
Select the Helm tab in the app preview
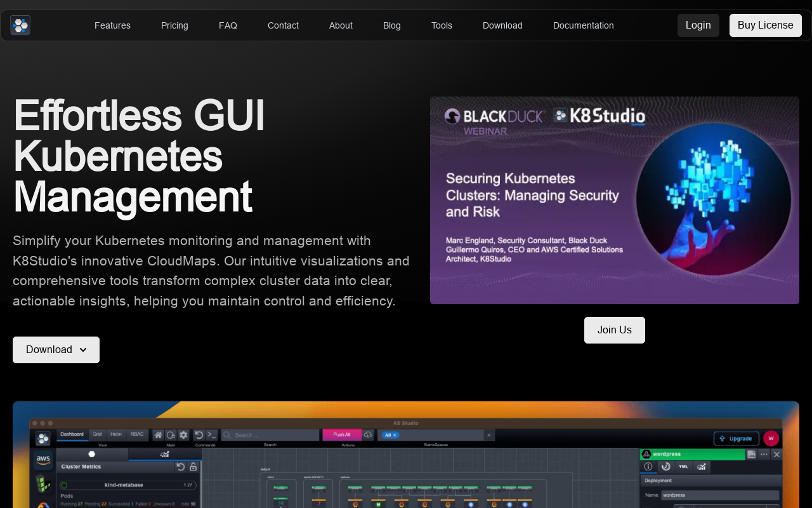[x=116, y=434]
